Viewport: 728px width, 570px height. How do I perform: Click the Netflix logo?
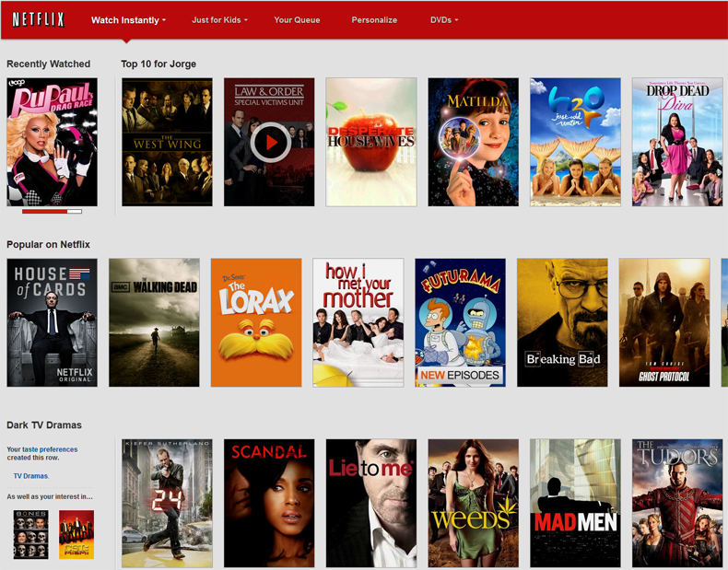point(38,19)
